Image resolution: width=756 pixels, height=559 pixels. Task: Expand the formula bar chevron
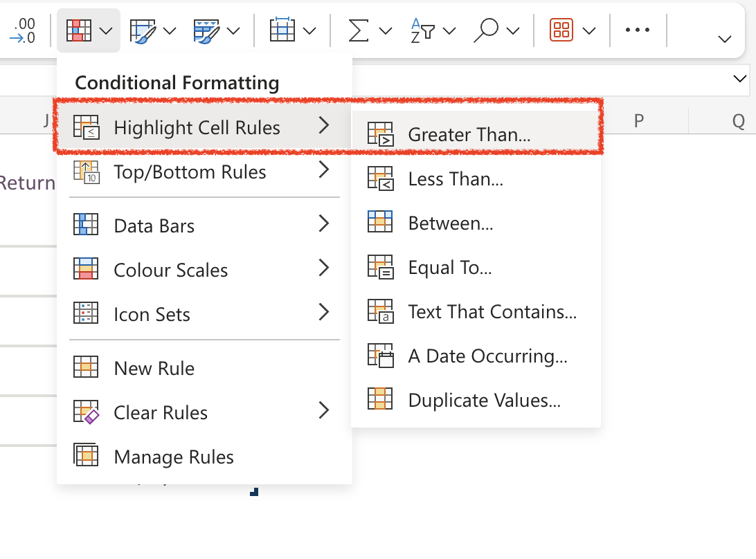point(739,80)
